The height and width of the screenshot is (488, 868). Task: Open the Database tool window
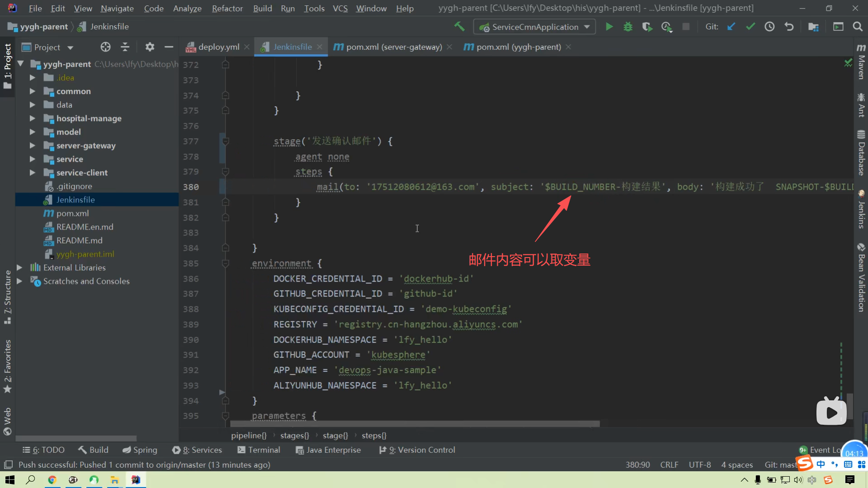coord(861,153)
